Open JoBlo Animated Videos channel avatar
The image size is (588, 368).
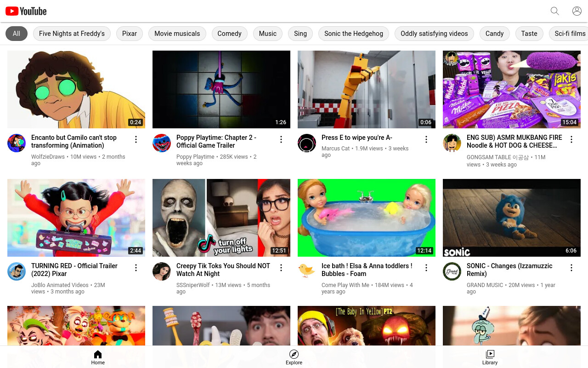[x=17, y=271]
